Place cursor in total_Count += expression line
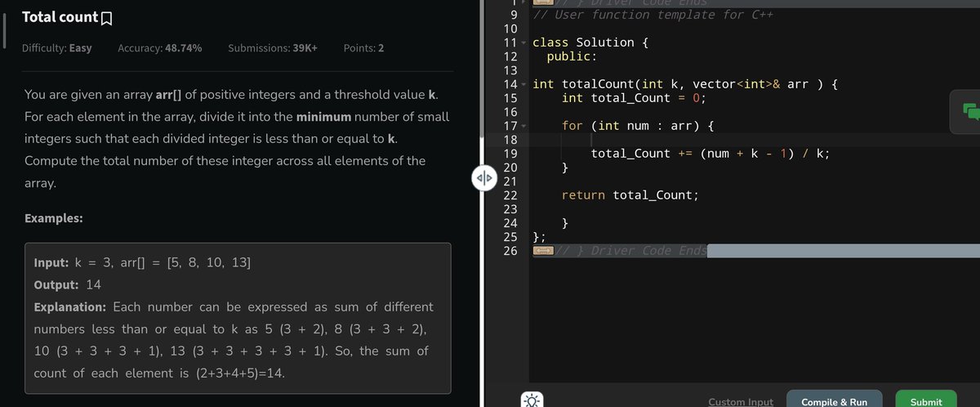The height and width of the screenshot is (407, 980). 710,154
